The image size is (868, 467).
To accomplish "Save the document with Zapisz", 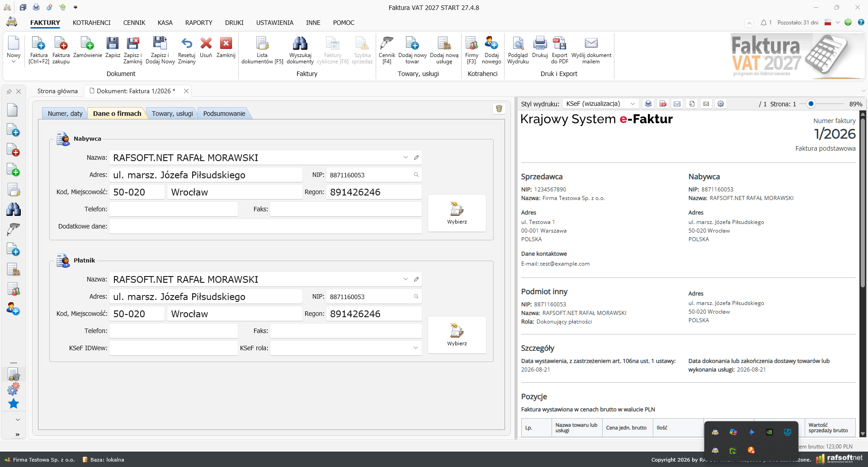I will (113, 48).
